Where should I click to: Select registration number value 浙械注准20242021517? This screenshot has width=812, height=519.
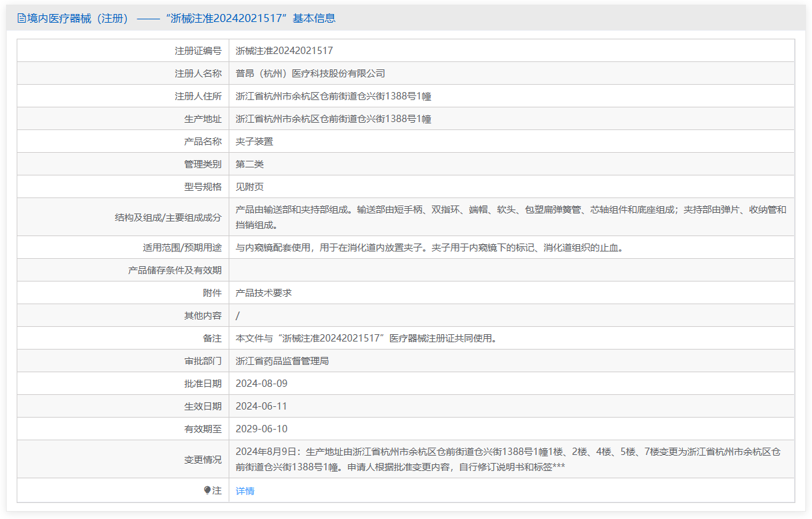pyautogui.click(x=285, y=51)
